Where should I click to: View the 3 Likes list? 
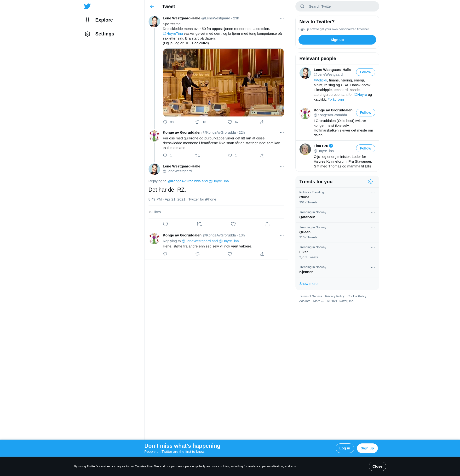tap(155, 212)
